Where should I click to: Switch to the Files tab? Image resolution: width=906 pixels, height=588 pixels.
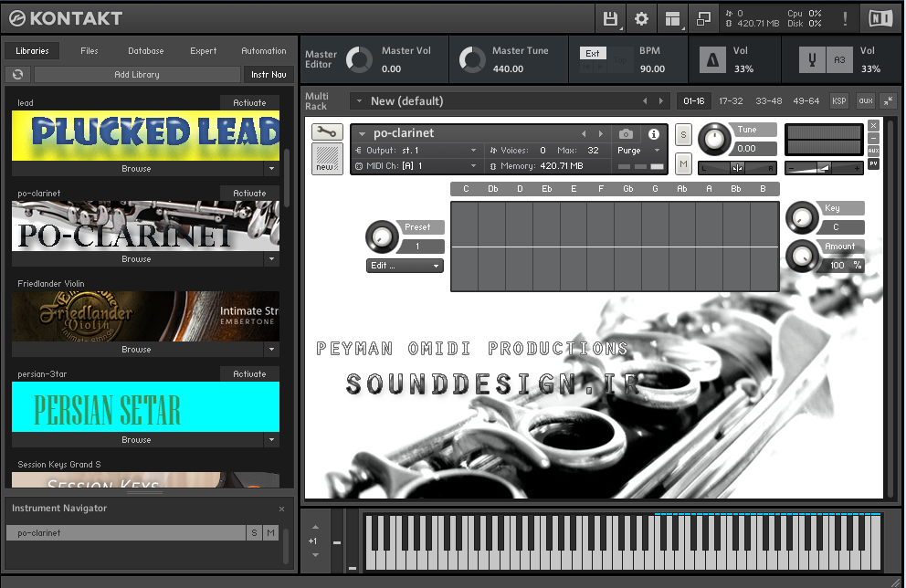tap(90, 51)
